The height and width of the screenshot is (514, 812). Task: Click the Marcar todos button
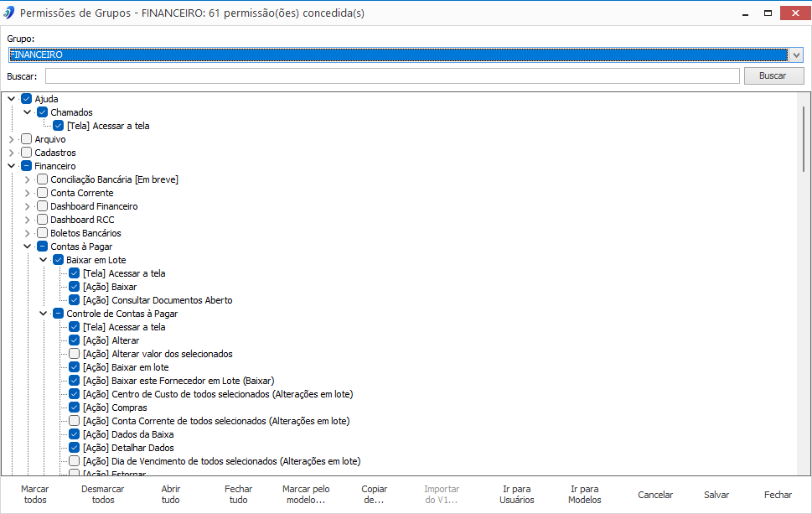(34, 495)
